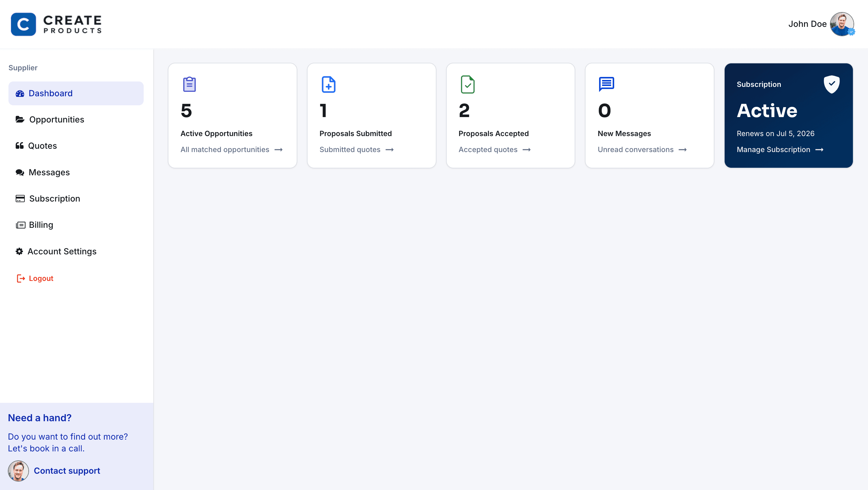Click arrow beside Submitted quotes
Viewport: 868px width, 490px height.
[390, 150]
